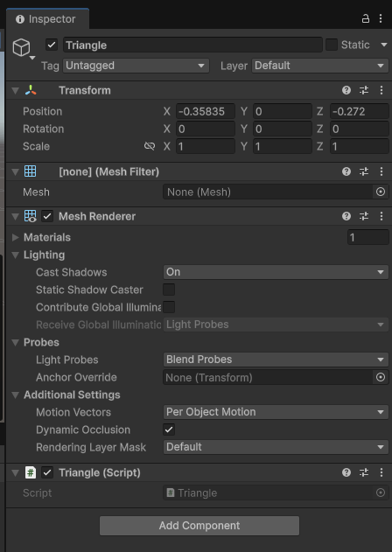The image size is (392, 552).
Task: Collapse the Transform component foldout
Action: click(15, 91)
